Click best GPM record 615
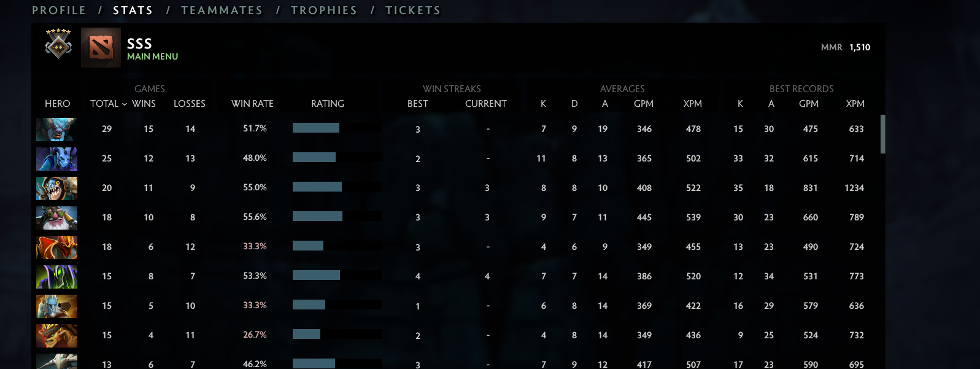 (811, 158)
